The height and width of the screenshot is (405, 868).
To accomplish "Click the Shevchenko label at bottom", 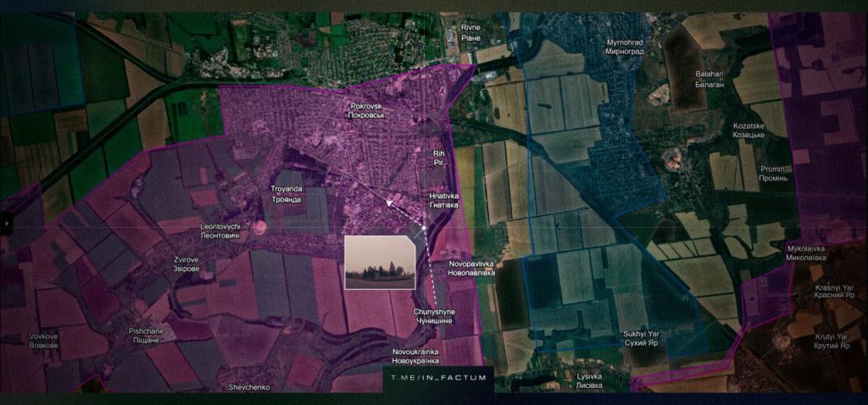I will (248, 387).
